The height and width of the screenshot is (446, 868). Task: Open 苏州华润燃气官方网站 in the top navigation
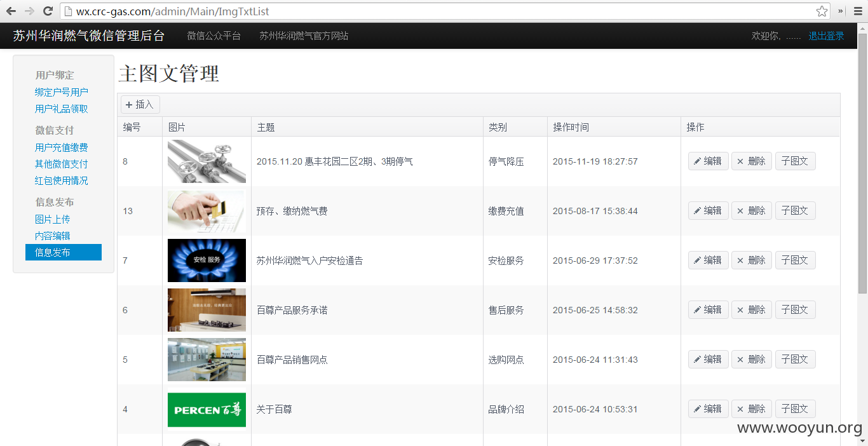[304, 36]
